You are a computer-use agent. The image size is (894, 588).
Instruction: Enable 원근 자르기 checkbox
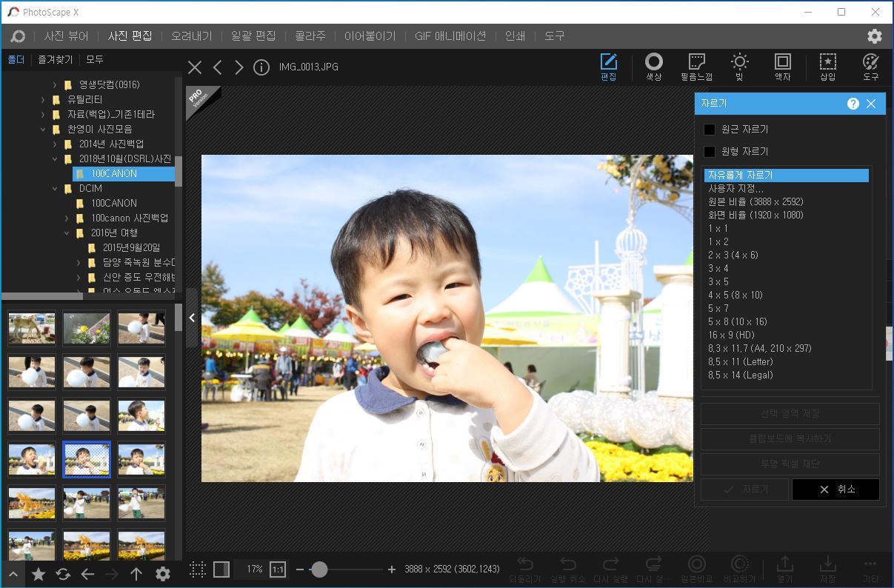click(x=710, y=129)
